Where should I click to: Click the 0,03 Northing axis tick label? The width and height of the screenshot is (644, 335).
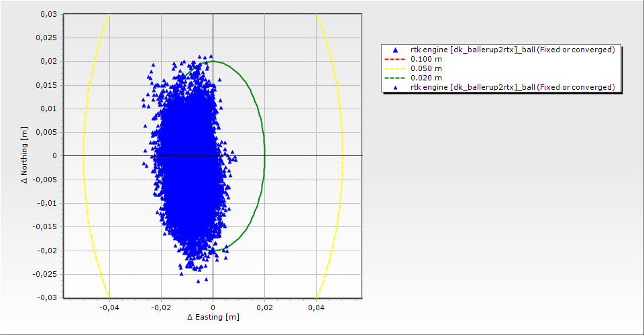[x=49, y=14]
